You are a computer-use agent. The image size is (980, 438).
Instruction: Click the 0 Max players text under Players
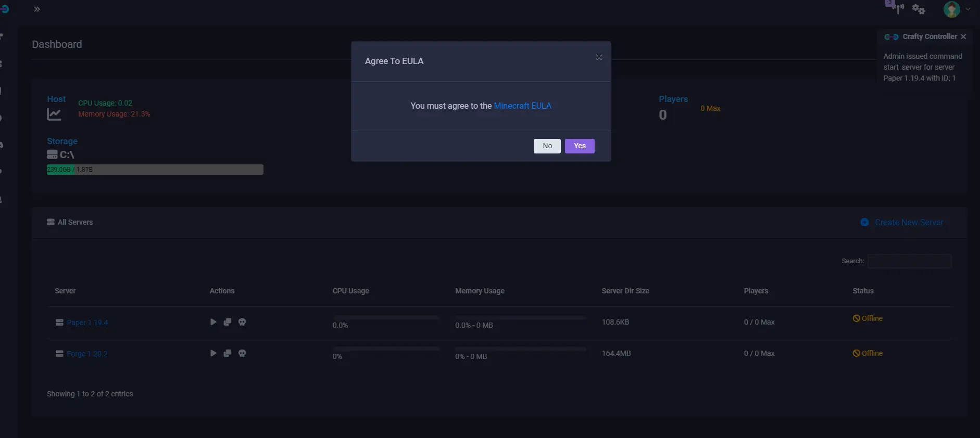[x=710, y=108]
